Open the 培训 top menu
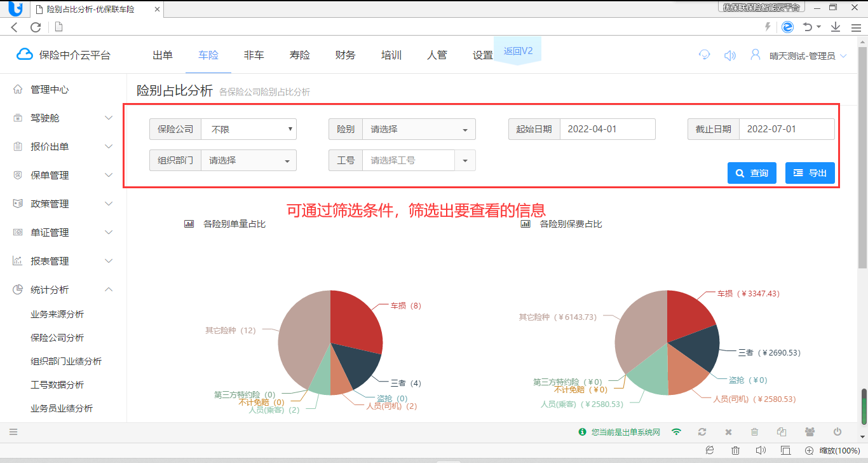The height and width of the screenshot is (463, 868). (x=391, y=55)
